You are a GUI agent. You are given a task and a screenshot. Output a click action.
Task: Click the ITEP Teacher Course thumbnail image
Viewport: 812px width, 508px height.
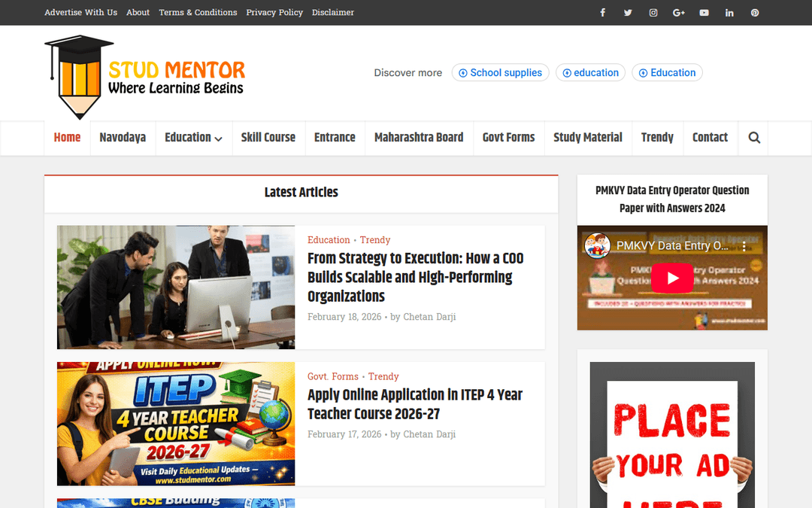pos(175,424)
